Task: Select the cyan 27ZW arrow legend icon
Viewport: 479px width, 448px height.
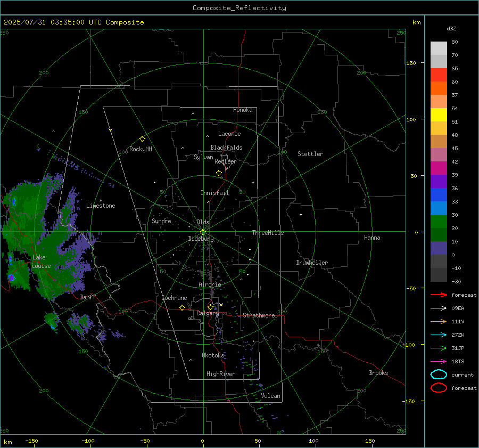Action: click(x=439, y=335)
